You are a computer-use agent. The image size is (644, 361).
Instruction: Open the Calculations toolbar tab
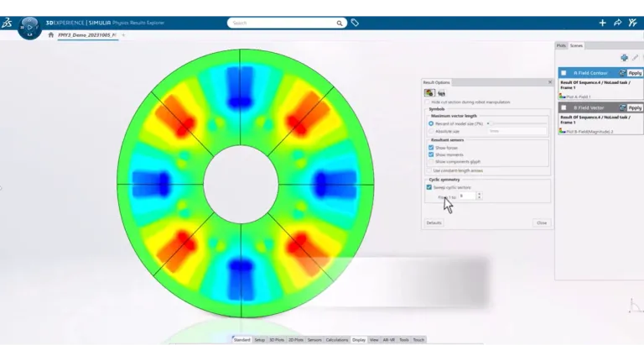(x=337, y=340)
